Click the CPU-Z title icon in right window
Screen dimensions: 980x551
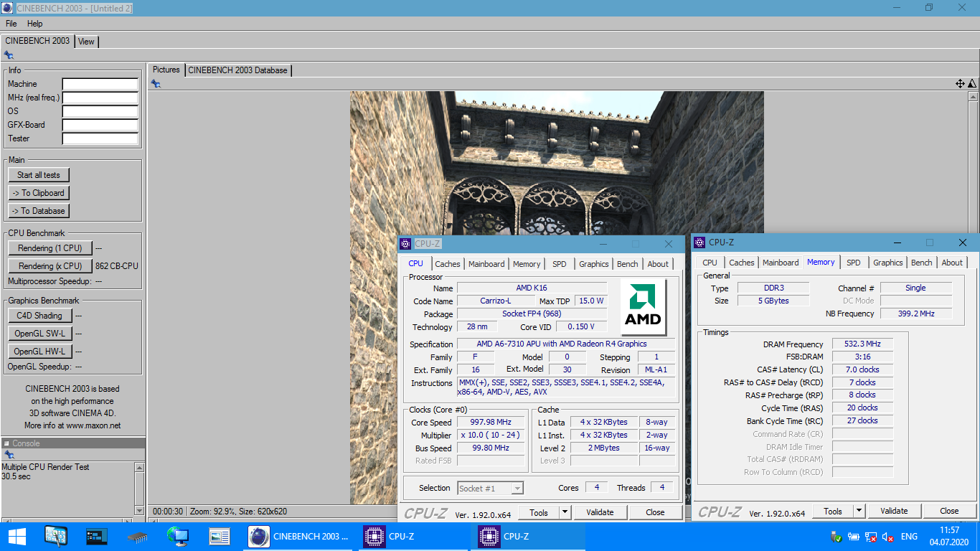point(699,242)
